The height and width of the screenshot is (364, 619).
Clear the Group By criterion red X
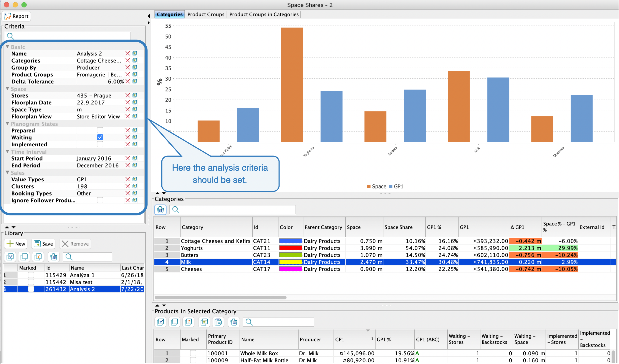pos(127,68)
